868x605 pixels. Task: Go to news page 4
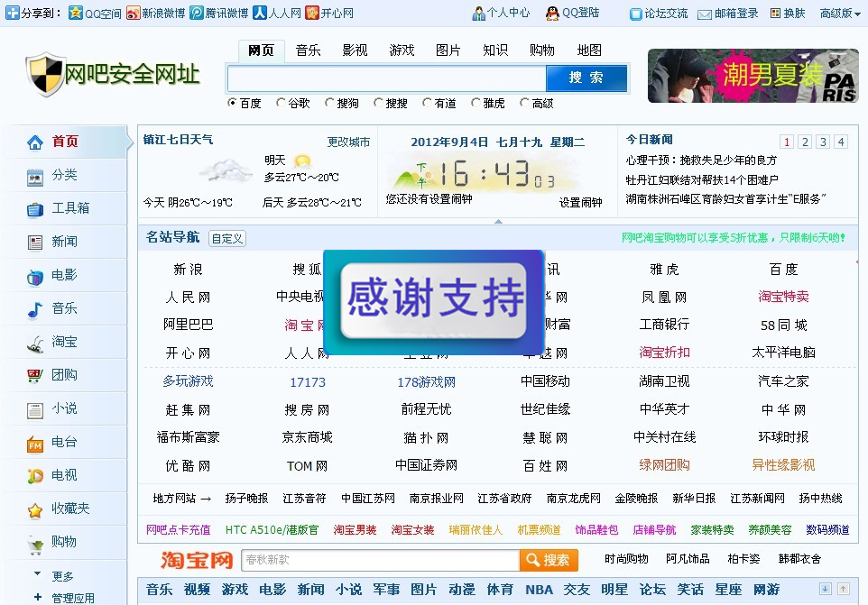(841, 142)
